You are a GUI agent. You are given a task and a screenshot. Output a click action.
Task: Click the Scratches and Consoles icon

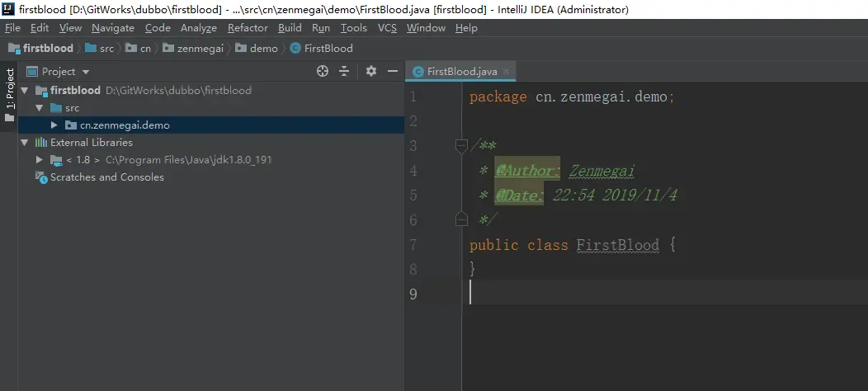coord(41,177)
